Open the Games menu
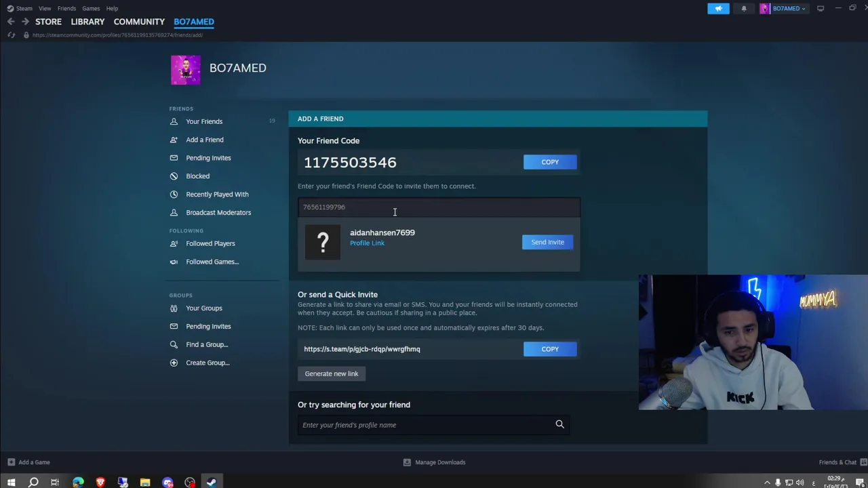The height and width of the screenshot is (488, 868). pos(91,8)
